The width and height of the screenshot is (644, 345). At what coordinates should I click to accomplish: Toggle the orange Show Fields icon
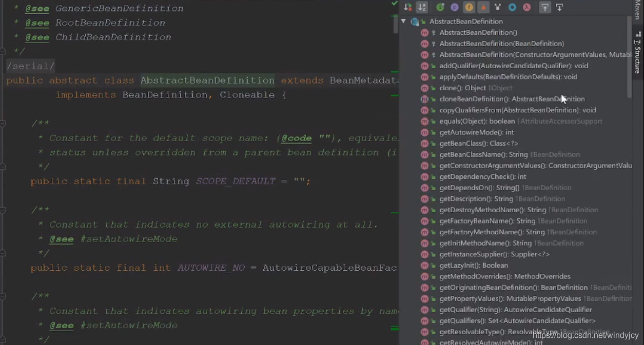tap(469, 7)
